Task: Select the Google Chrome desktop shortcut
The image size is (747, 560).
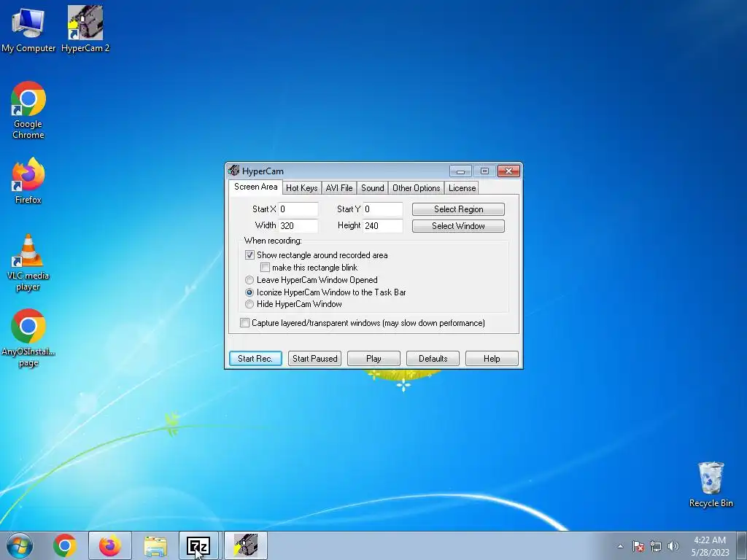Action: point(28,110)
